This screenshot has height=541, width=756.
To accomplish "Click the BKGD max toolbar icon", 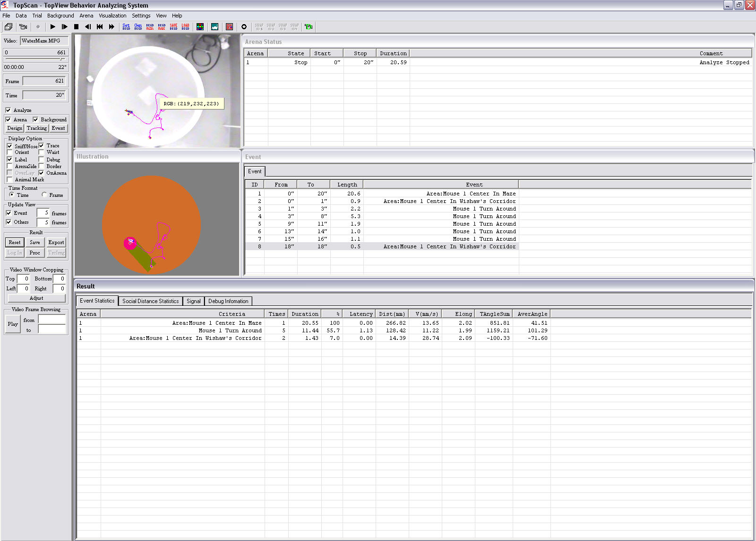I will pos(162,27).
